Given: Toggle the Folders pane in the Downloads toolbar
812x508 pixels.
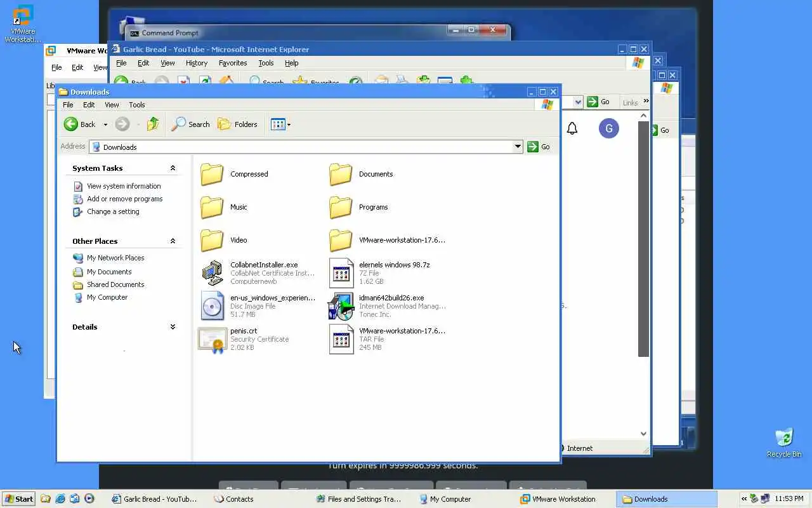Looking at the screenshot, I should point(238,124).
